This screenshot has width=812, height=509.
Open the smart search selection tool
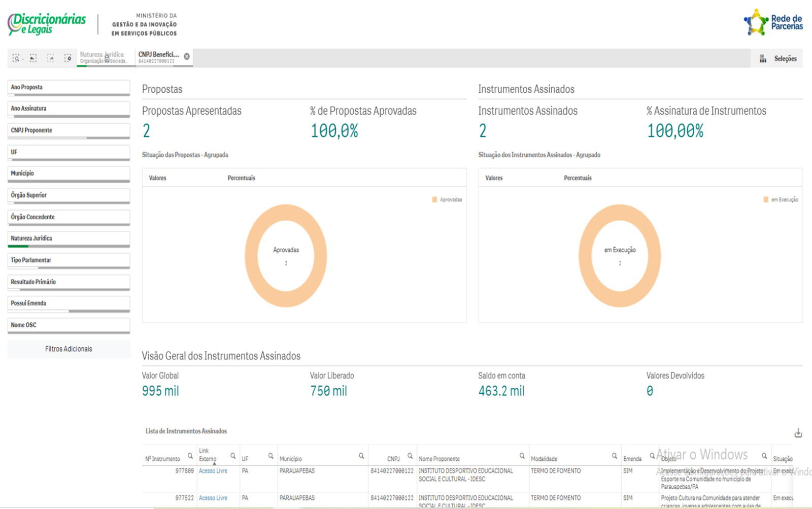tap(16, 58)
